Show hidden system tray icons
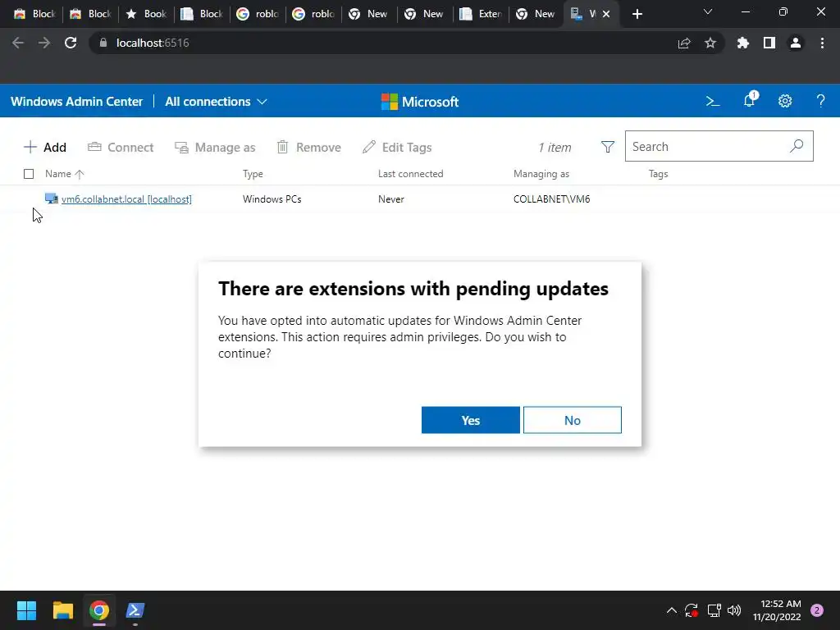This screenshot has width=840, height=630. [671, 610]
